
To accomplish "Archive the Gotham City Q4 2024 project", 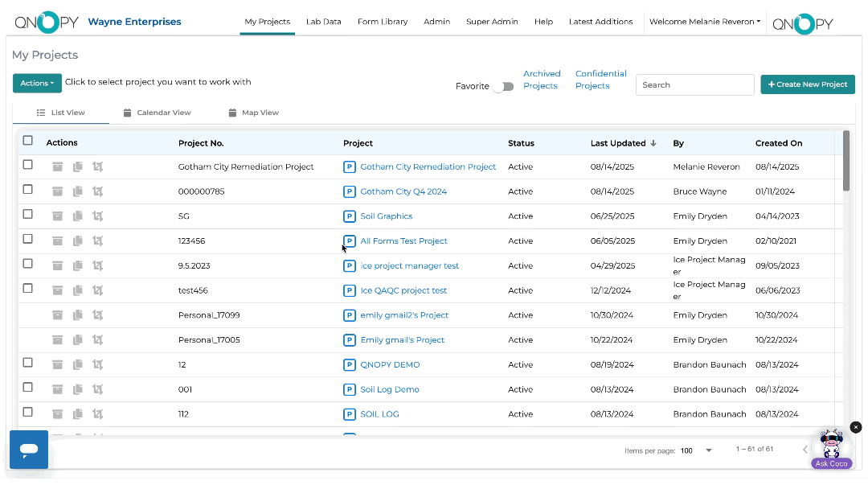I will click(x=58, y=191).
